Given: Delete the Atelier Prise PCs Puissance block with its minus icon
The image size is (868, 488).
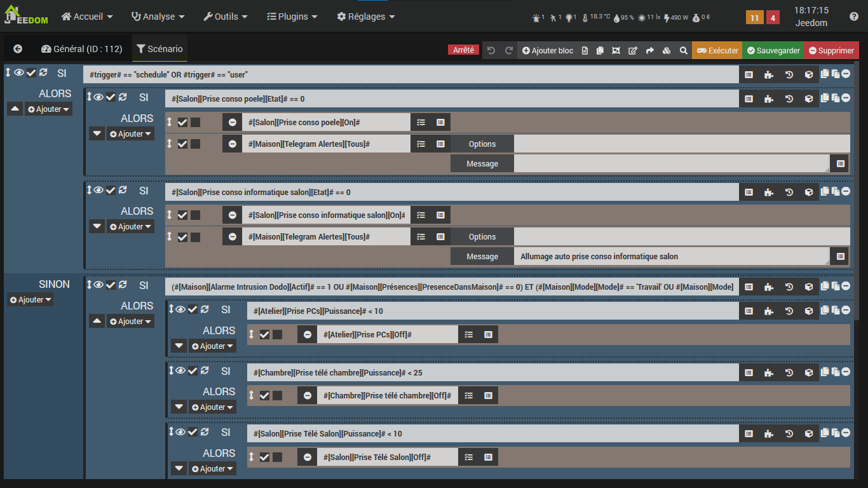Looking at the screenshot, I should [x=846, y=310].
